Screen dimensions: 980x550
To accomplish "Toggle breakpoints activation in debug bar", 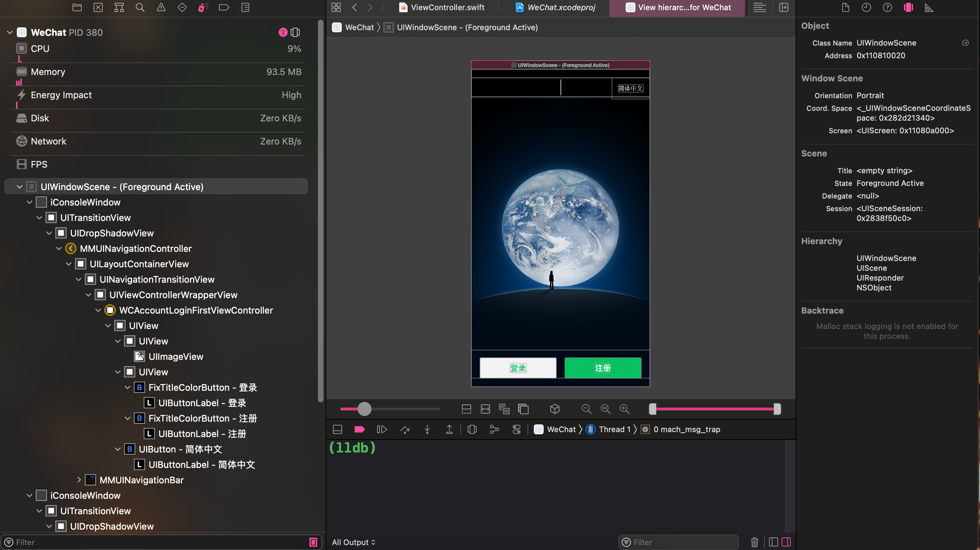I will [x=360, y=429].
